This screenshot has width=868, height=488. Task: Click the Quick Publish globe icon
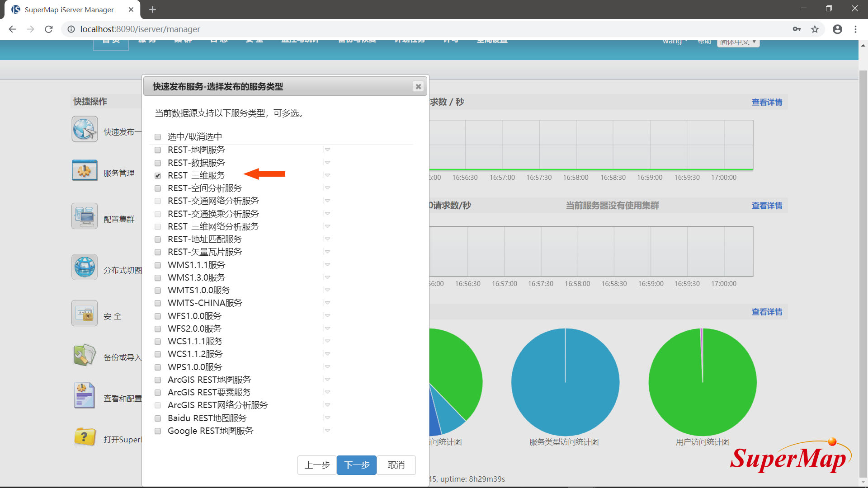point(85,129)
